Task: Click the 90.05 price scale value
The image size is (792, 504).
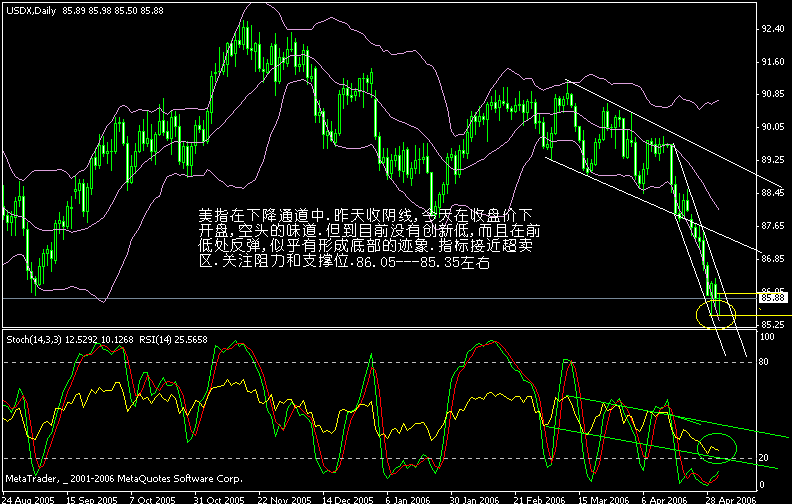Action: point(773,127)
